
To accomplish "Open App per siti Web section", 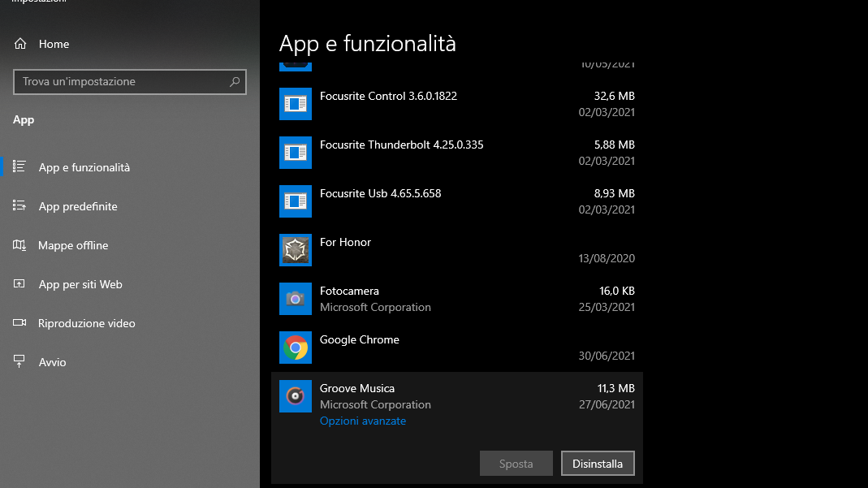I will [x=80, y=284].
